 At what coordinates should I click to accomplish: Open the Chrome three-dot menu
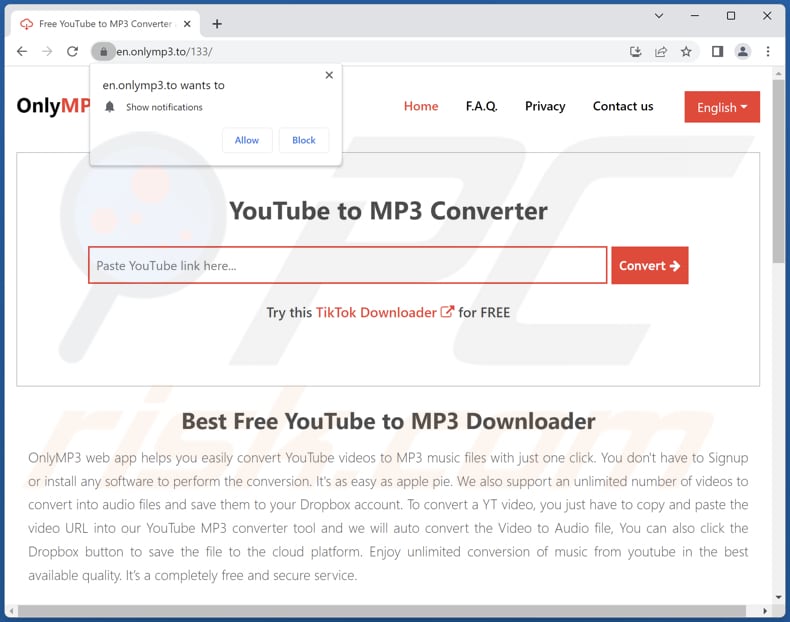[768, 51]
